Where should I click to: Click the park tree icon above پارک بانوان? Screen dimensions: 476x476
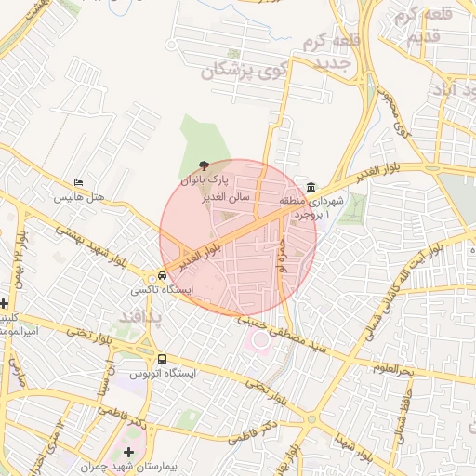click(204, 165)
